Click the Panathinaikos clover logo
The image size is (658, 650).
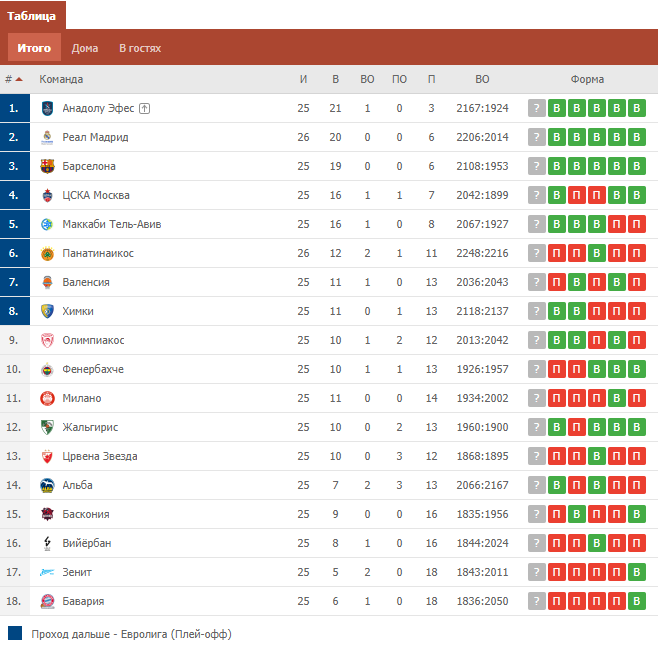pos(47,253)
